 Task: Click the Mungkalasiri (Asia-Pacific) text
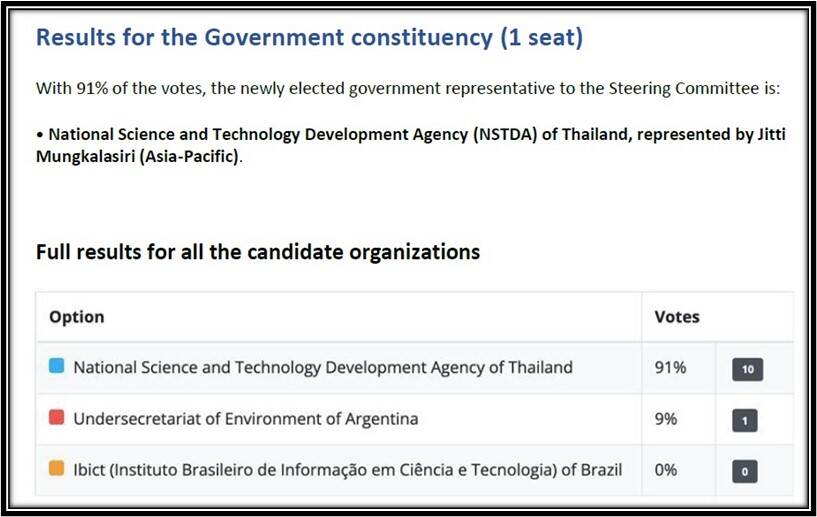(x=139, y=157)
